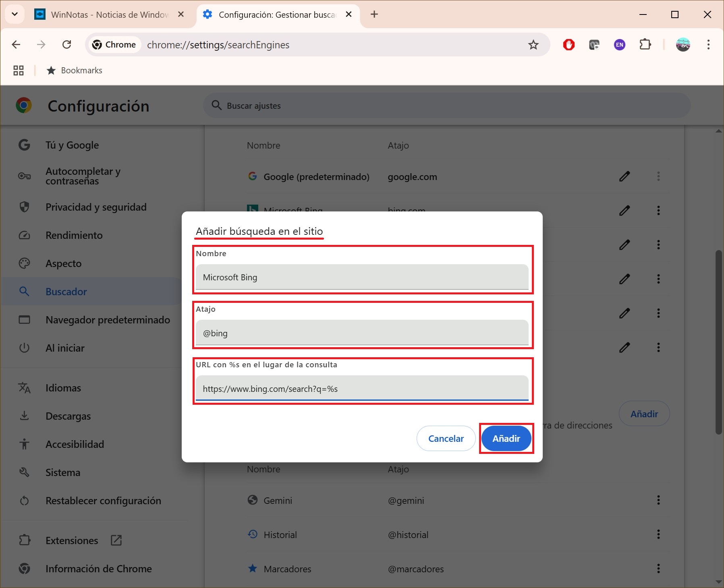This screenshot has height=588, width=724.
Task: Open more options for Historial row
Action: pyautogui.click(x=658, y=534)
